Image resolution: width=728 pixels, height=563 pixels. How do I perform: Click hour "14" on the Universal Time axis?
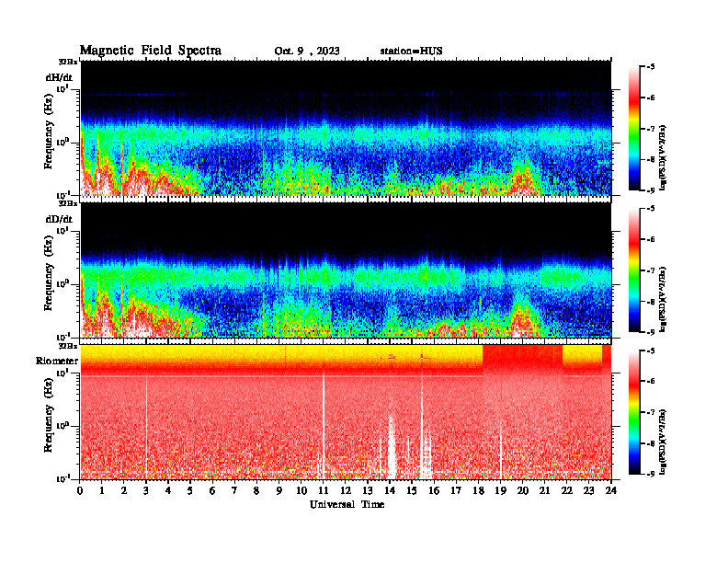390,490
